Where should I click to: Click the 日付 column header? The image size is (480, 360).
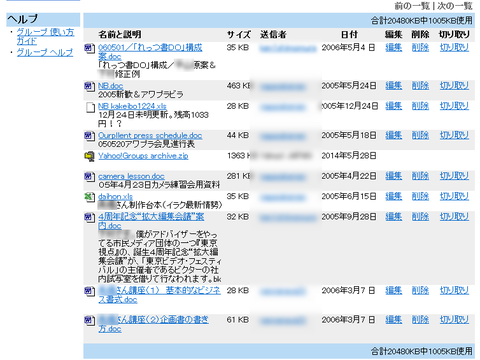(x=349, y=34)
